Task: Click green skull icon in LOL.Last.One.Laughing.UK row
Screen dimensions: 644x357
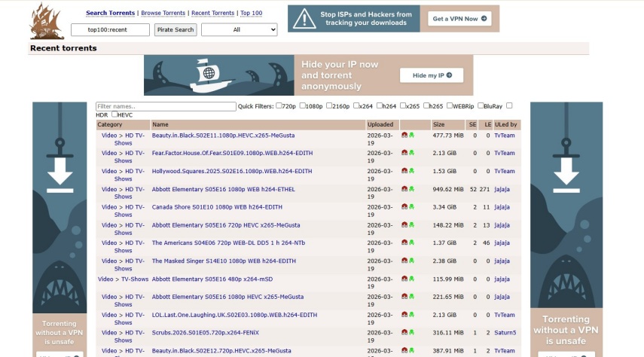Action: click(x=411, y=314)
